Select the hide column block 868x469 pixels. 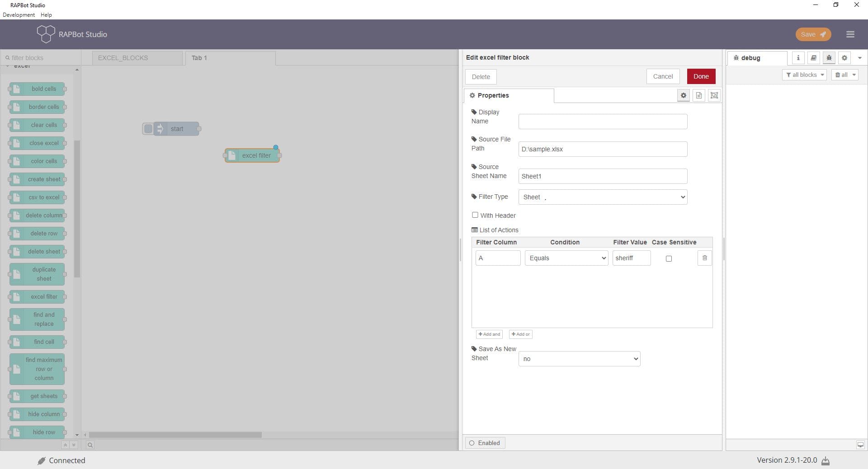tap(37, 414)
